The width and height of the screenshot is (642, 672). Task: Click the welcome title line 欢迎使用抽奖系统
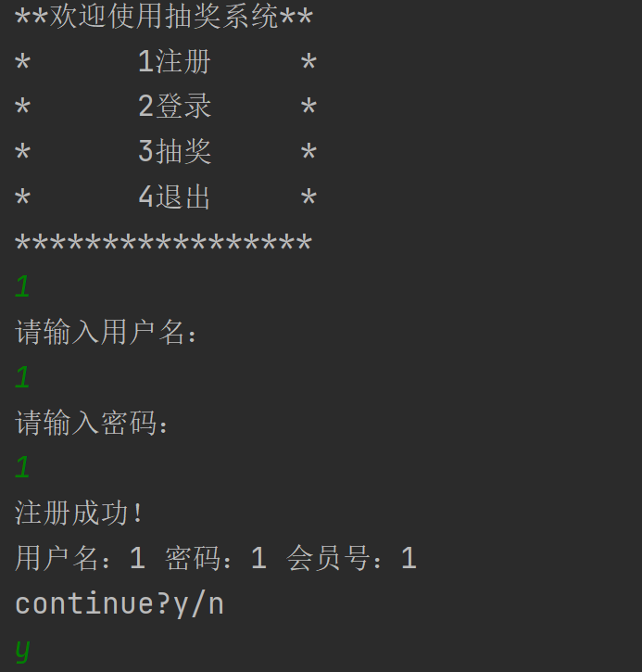(x=164, y=17)
